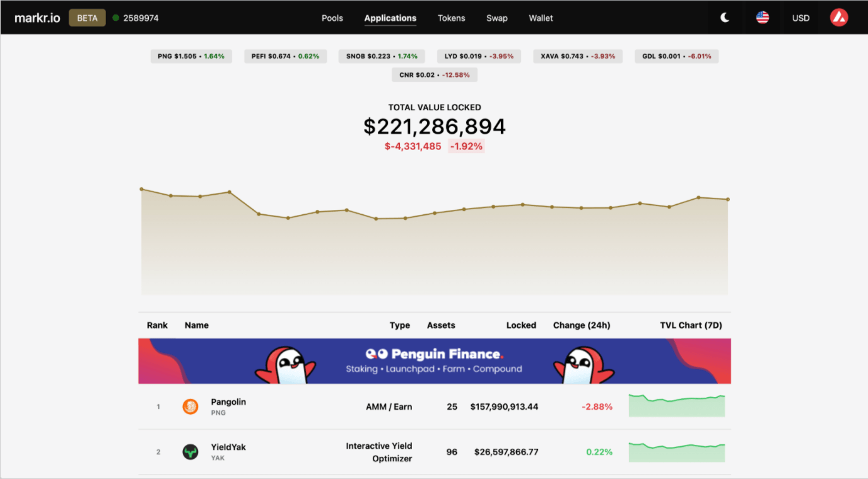Click the YieldYak logo icon

(191, 452)
